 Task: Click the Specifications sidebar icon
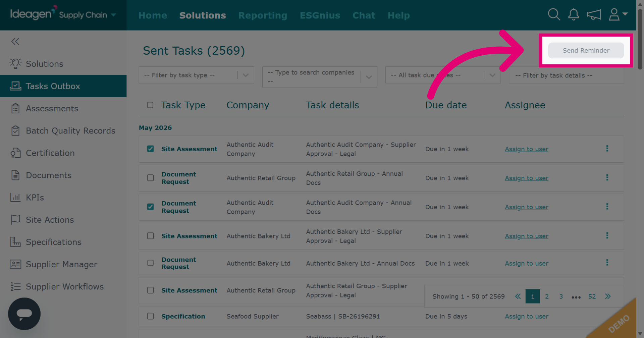click(x=15, y=242)
